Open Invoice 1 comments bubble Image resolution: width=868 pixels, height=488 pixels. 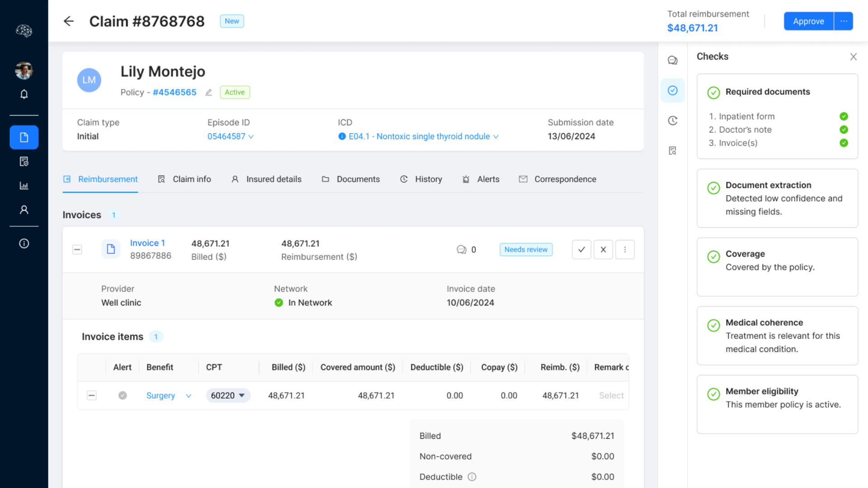(461, 249)
